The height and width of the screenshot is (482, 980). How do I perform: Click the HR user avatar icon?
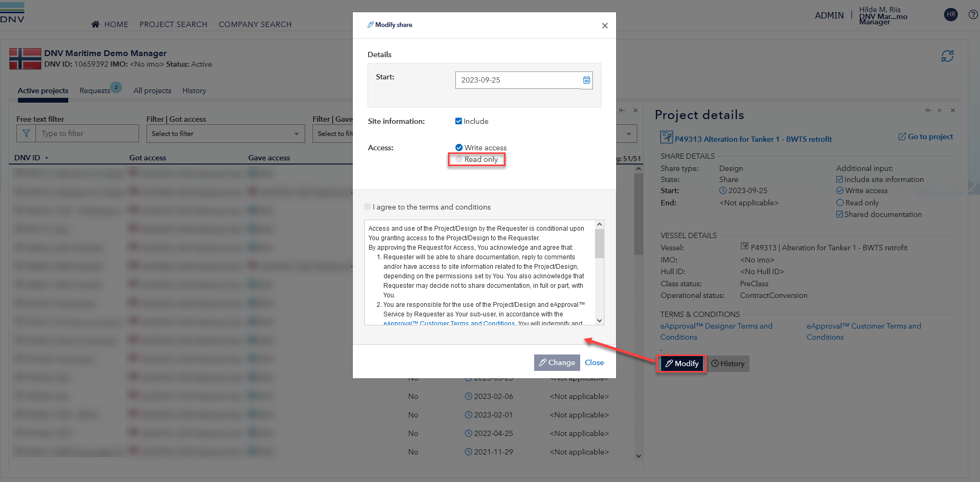click(x=950, y=15)
